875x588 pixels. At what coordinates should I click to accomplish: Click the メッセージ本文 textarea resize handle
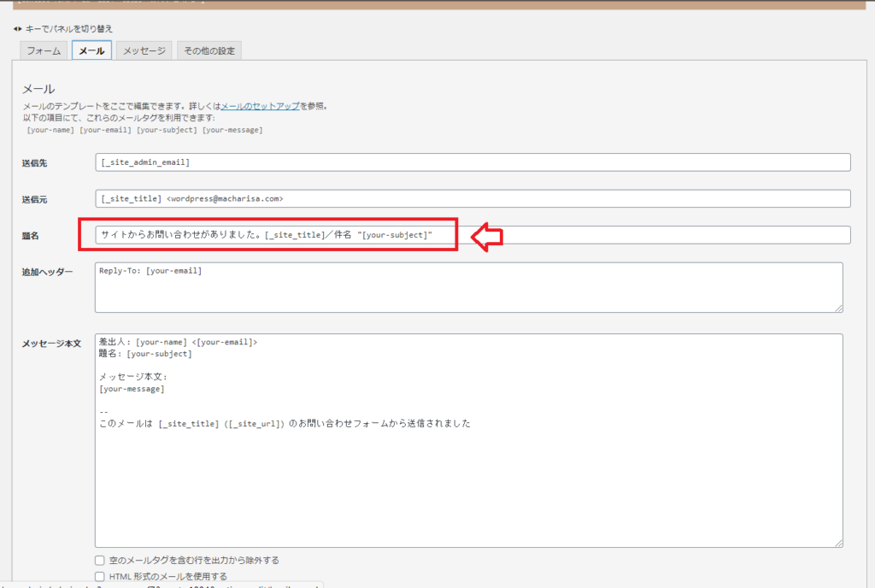[x=838, y=542]
